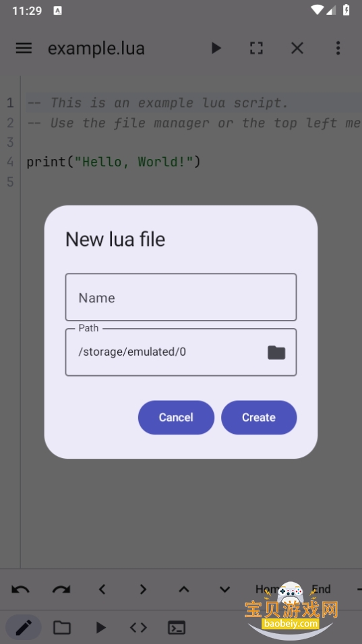Create the new lua file
The image size is (362, 644).
tap(259, 417)
